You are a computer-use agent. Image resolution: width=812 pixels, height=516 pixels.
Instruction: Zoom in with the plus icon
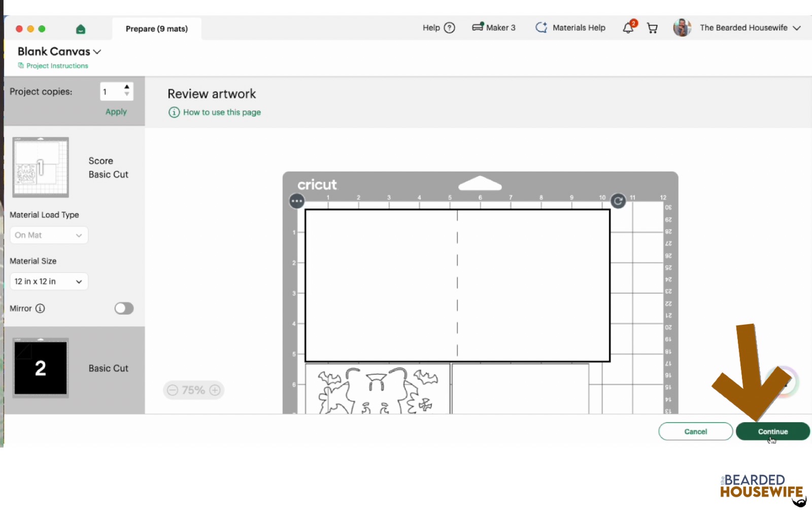pos(215,390)
